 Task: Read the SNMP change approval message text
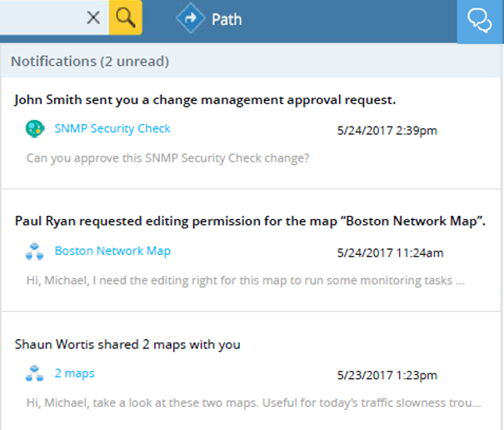click(x=167, y=157)
